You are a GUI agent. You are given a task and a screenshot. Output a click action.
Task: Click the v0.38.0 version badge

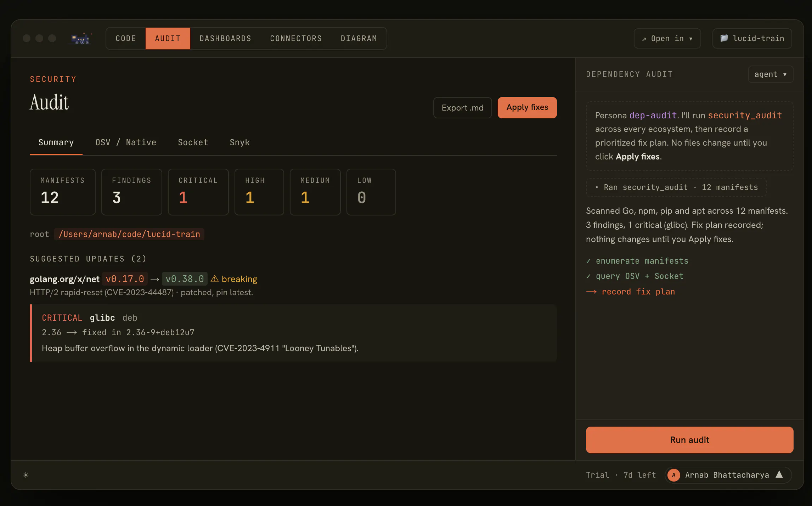pos(185,279)
